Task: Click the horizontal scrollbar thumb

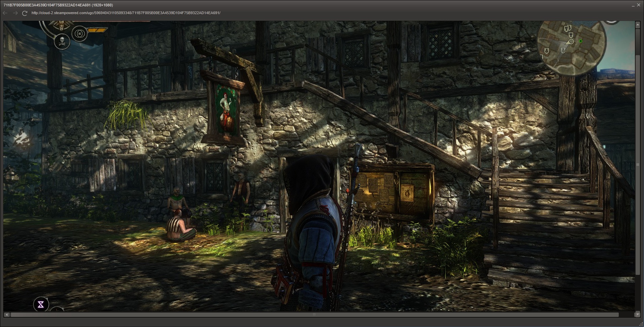Action: (314, 315)
